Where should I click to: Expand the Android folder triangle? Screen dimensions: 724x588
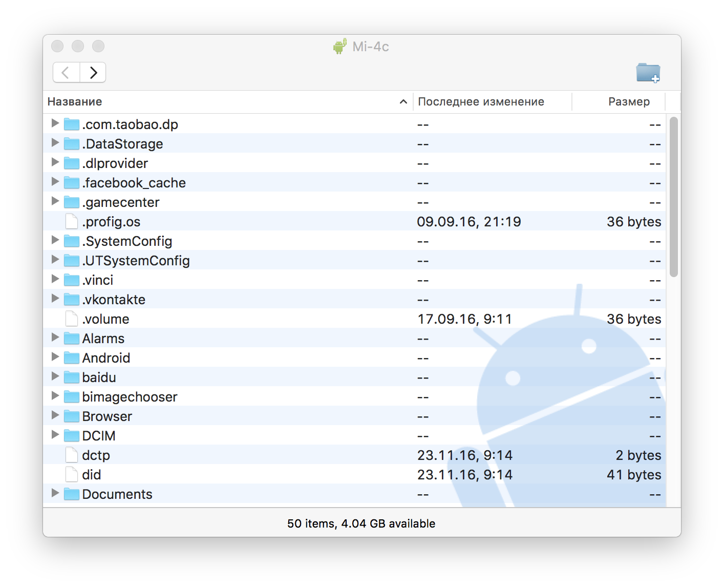pyautogui.click(x=55, y=357)
